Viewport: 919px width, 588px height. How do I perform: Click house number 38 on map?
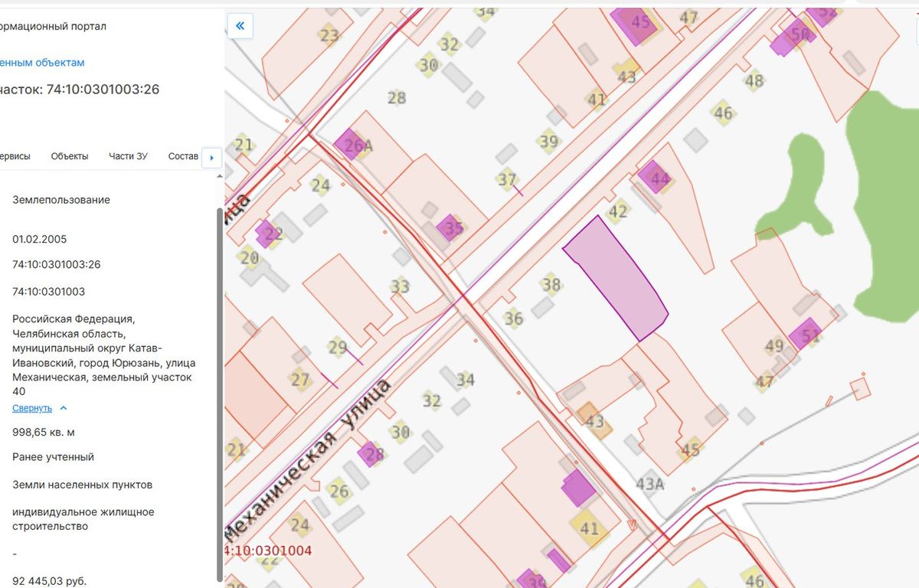551,285
